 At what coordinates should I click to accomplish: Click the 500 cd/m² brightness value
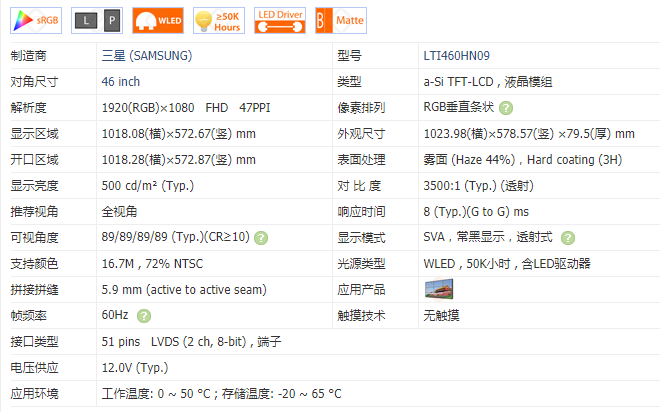tap(148, 185)
